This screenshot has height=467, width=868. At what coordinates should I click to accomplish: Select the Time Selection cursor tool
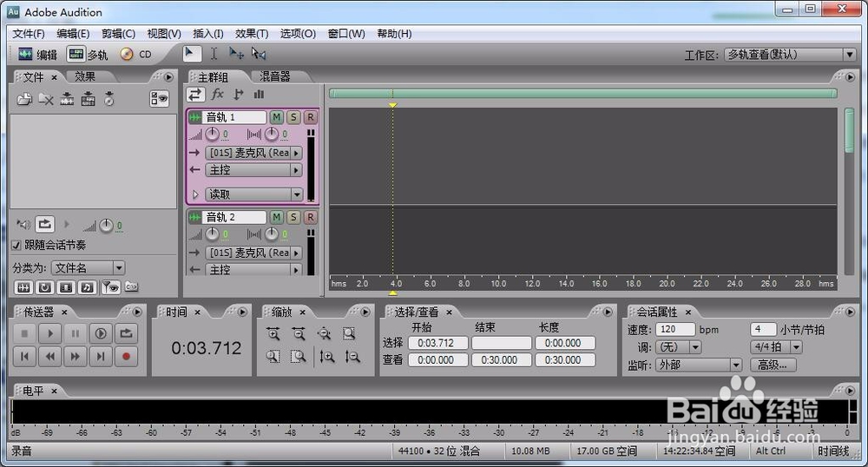214,54
